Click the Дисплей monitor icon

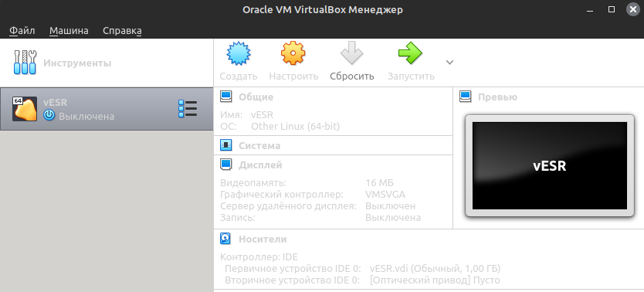[225, 165]
